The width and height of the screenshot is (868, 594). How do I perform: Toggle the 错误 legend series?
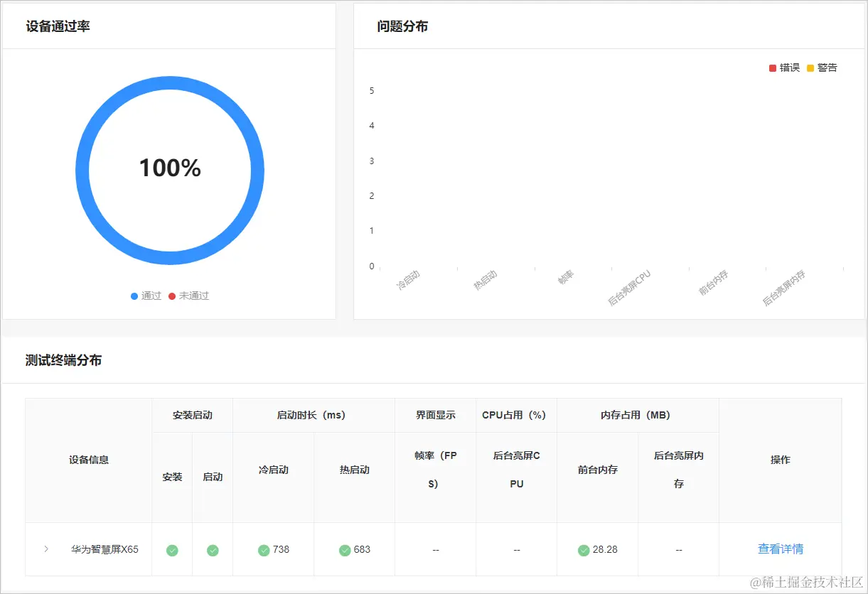(x=785, y=67)
